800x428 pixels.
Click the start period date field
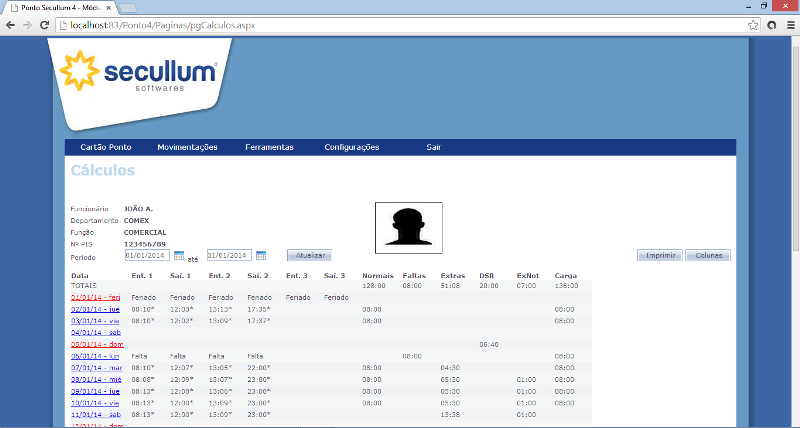[x=147, y=256]
